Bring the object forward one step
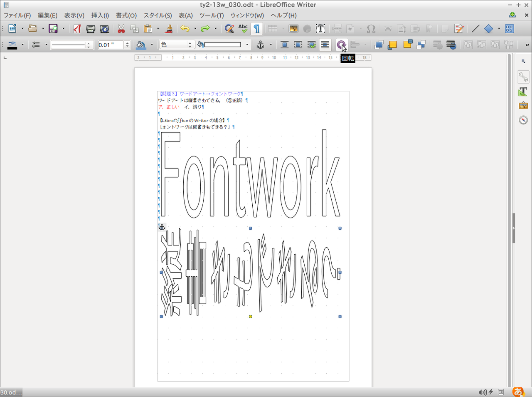The width and height of the screenshot is (532, 397). click(392, 45)
